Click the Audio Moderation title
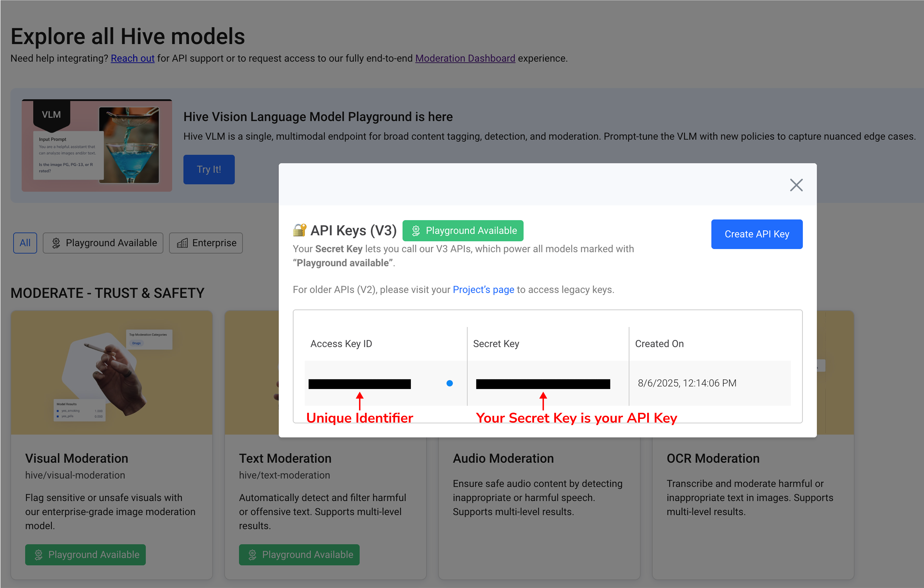The height and width of the screenshot is (588, 924). (503, 458)
